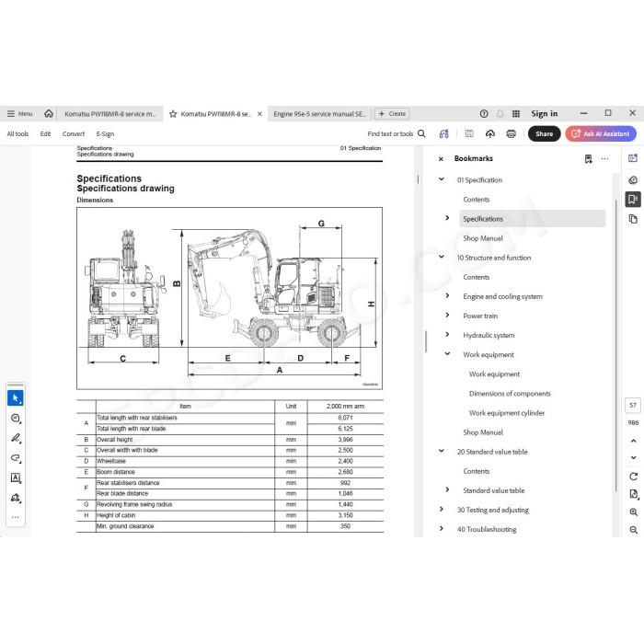Collapse 10 Structure and function bookmark
The image size is (644, 644).
coord(442,257)
